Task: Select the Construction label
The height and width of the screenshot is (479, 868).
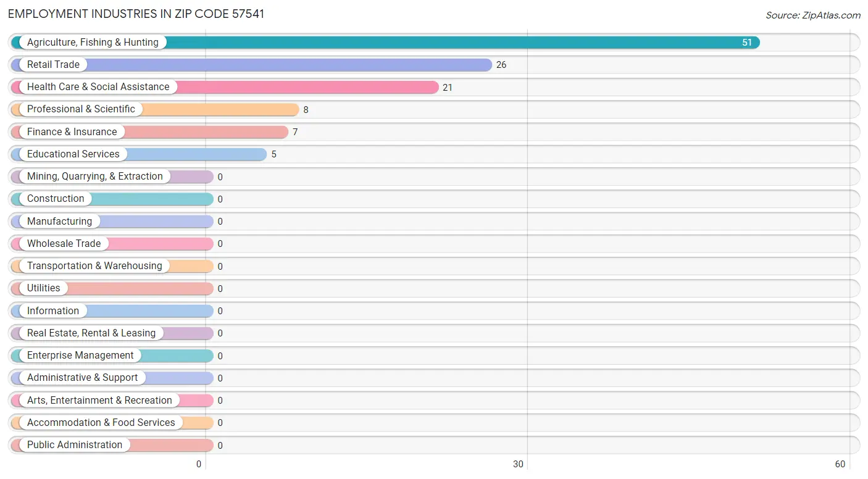Action: coord(56,199)
